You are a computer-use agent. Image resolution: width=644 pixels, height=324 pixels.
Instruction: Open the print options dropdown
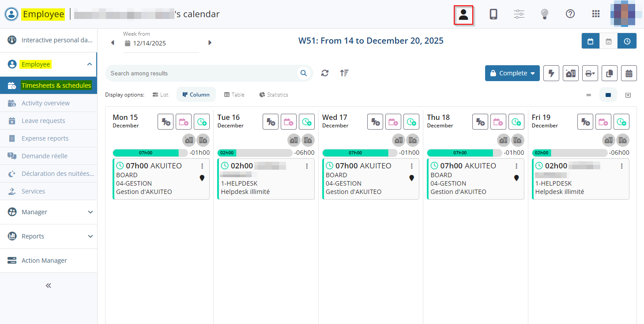pyautogui.click(x=590, y=74)
